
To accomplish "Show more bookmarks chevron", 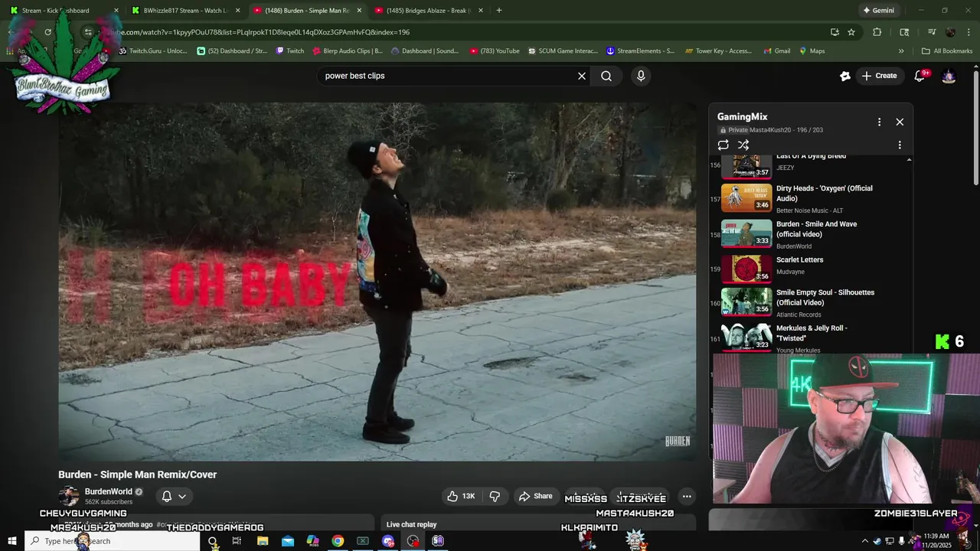I will point(901,51).
